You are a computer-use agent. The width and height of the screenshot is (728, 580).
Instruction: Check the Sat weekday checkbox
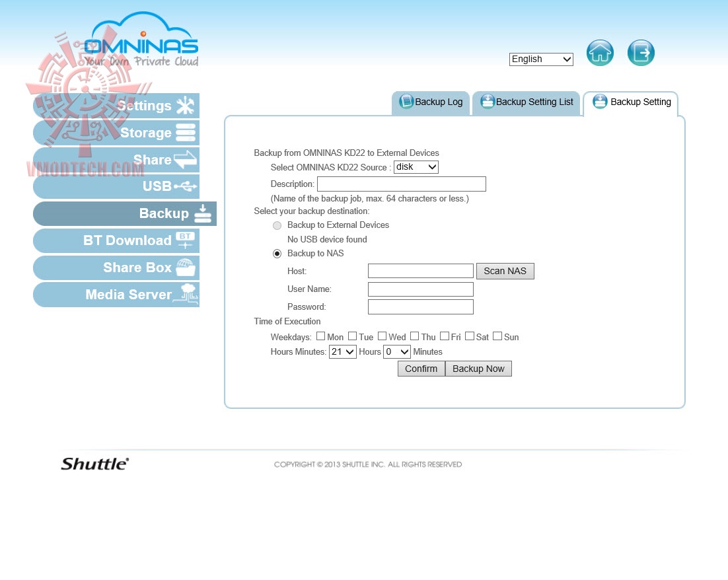click(x=470, y=336)
